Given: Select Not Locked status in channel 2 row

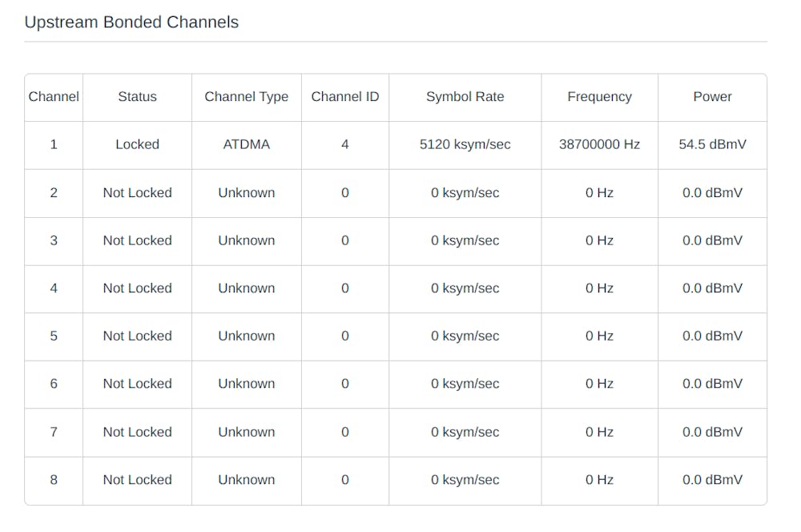Looking at the screenshot, I should tap(137, 193).
